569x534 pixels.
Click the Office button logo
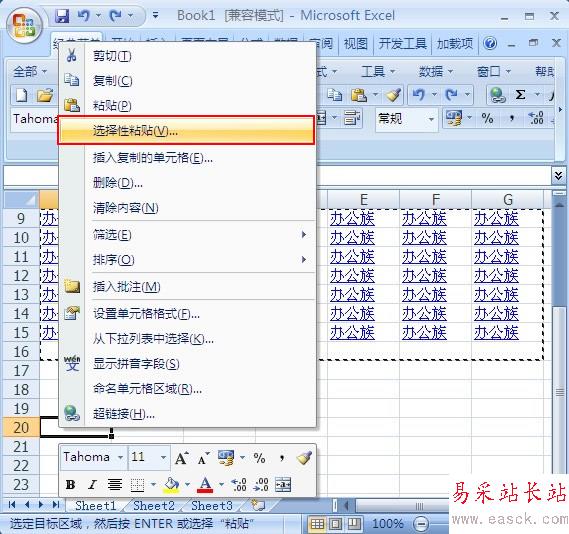pos(24,26)
